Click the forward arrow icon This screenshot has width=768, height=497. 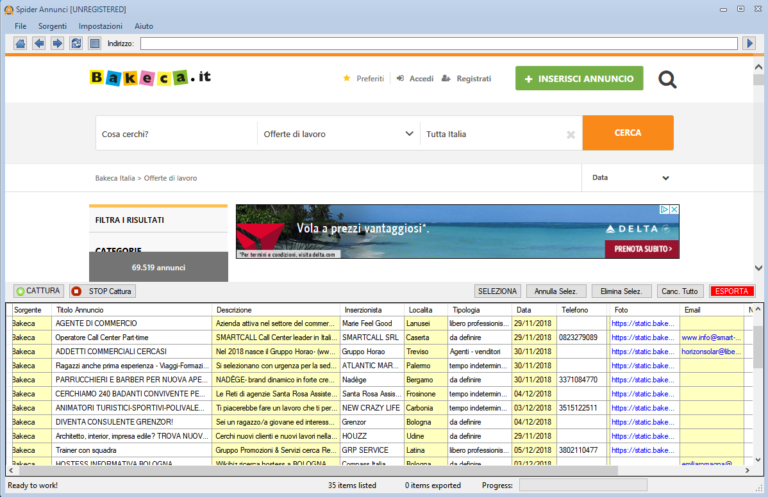(x=57, y=43)
